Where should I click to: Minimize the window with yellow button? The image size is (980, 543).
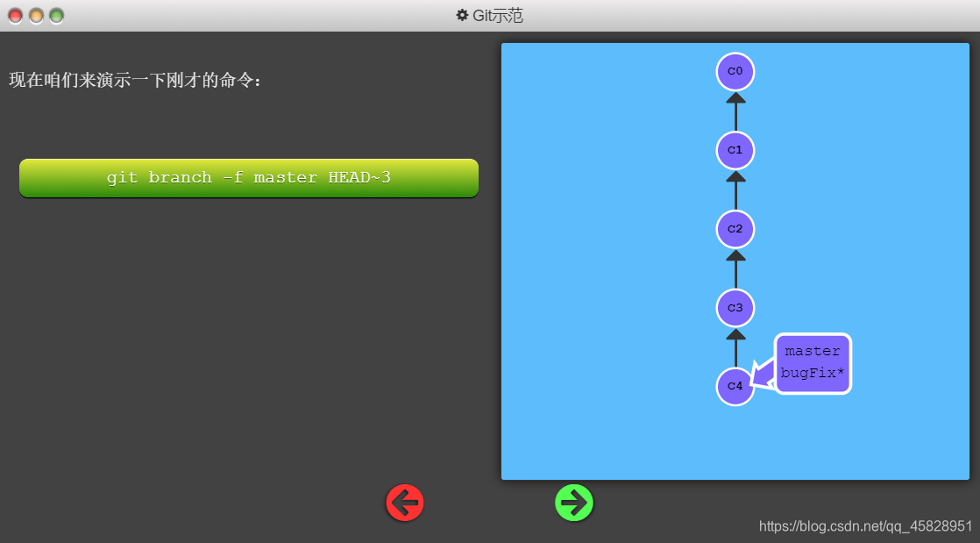36,16
